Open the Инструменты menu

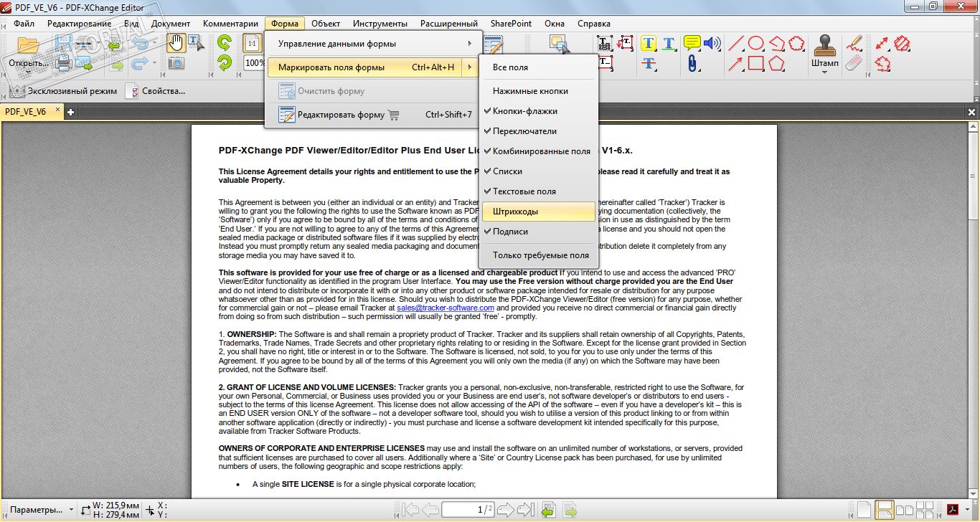pos(380,24)
